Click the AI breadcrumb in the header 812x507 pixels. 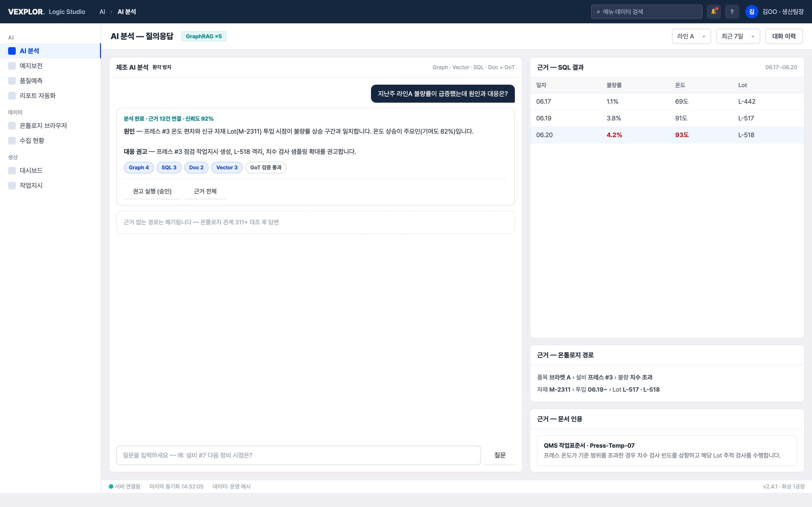coord(102,12)
